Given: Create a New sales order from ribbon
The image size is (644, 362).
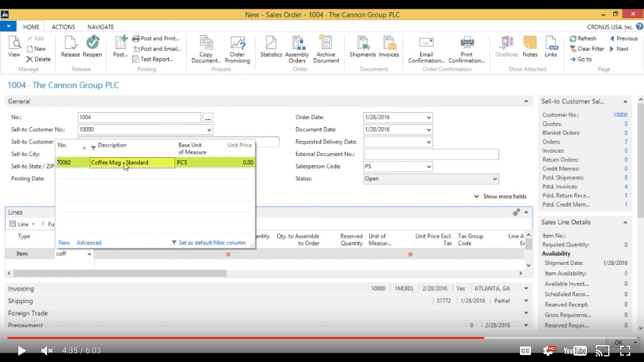Looking at the screenshot, I should 36,49.
